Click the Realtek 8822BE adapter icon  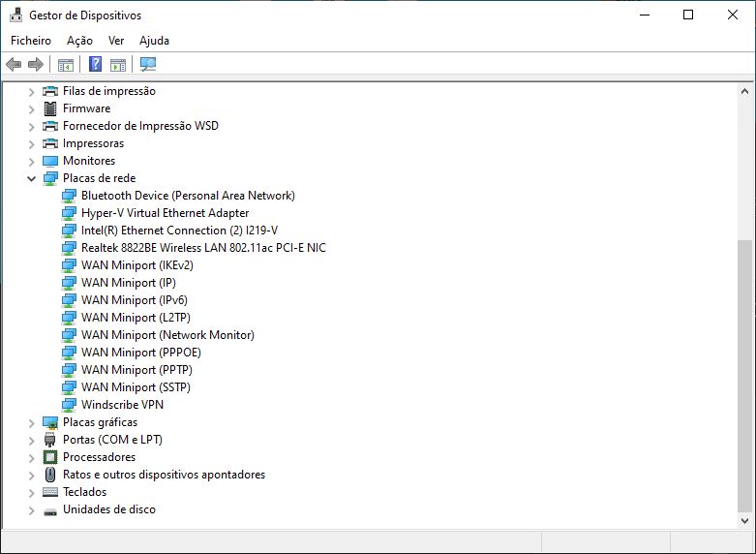[69, 248]
